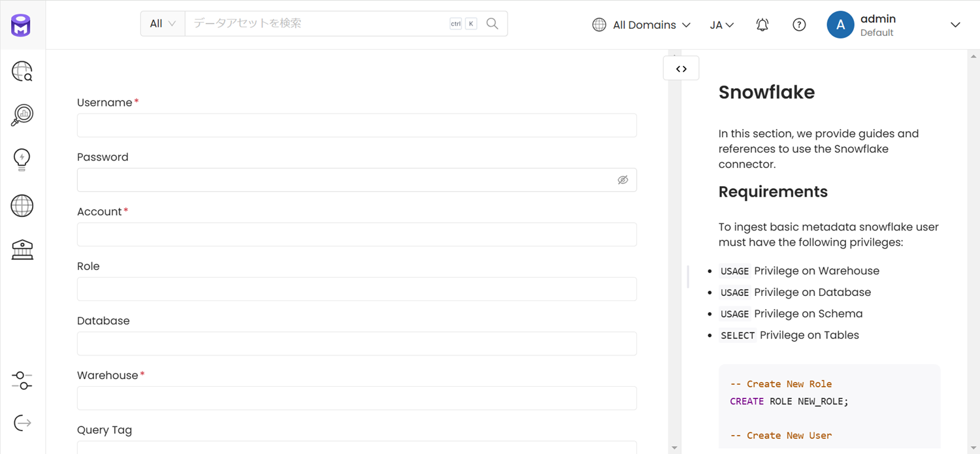
Task: Click the Logout arrow sidebar icon
Action: (22, 423)
